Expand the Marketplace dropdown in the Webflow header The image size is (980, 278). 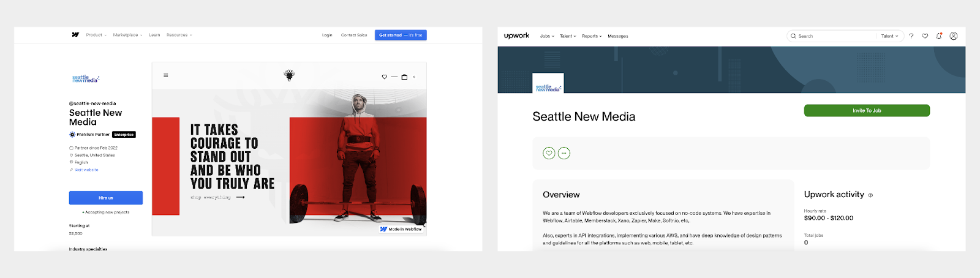point(127,35)
